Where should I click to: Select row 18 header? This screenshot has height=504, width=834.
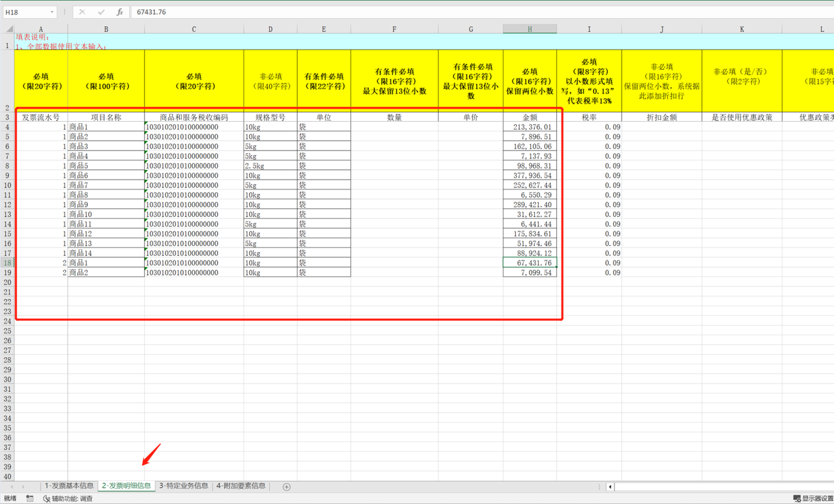pos(7,263)
